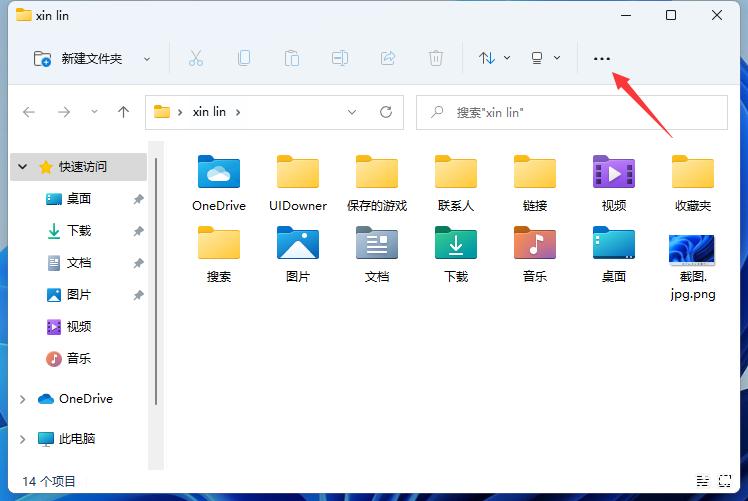Select 音乐 in the navigation pane
Viewport: 748px width, 501px height.
[x=79, y=359]
